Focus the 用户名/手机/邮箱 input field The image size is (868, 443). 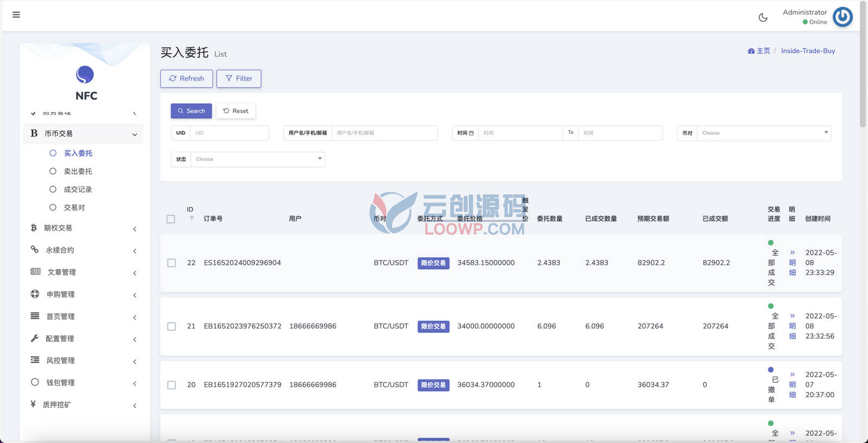pyautogui.click(x=385, y=133)
